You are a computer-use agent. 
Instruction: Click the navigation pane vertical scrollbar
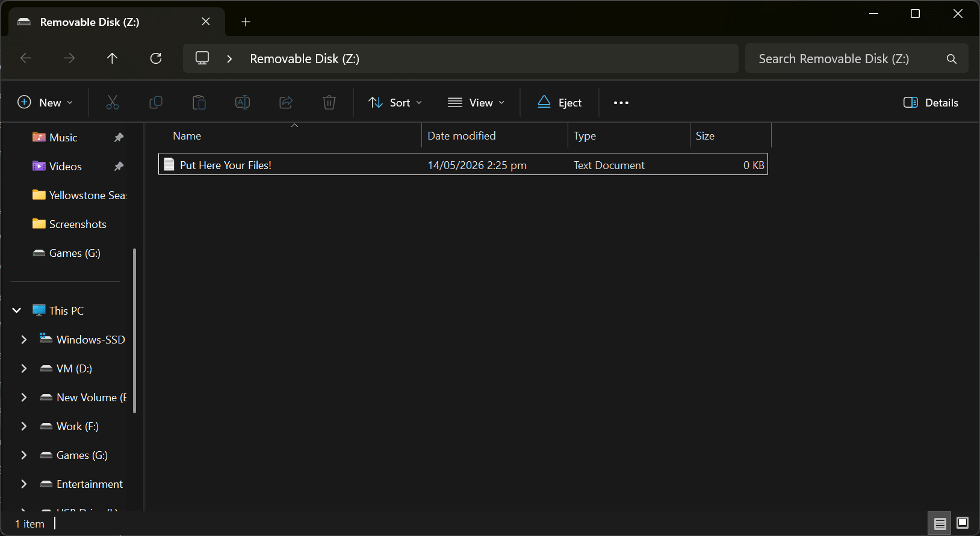point(134,331)
